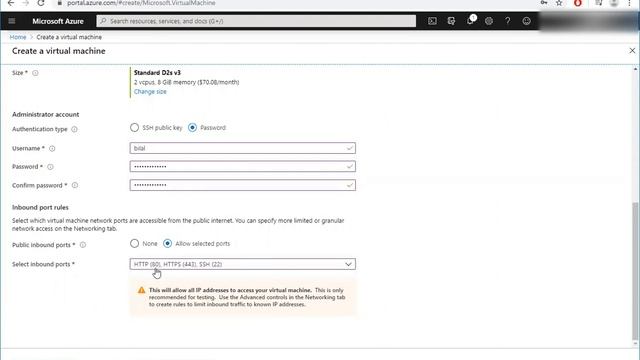Click into the Password field
This screenshot has height=360, width=640.
coord(242,167)
